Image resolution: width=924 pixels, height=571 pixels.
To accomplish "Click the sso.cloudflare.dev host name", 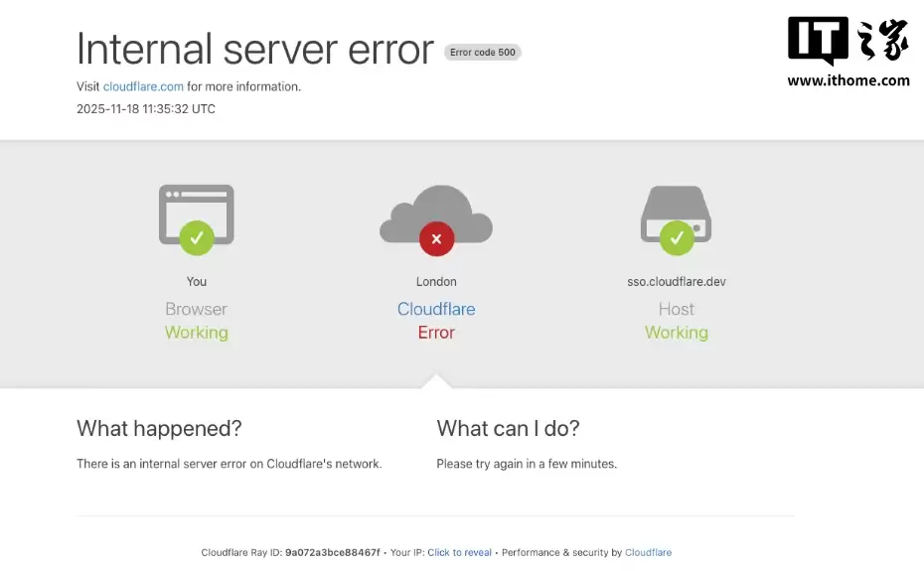I will click(677, 282).
